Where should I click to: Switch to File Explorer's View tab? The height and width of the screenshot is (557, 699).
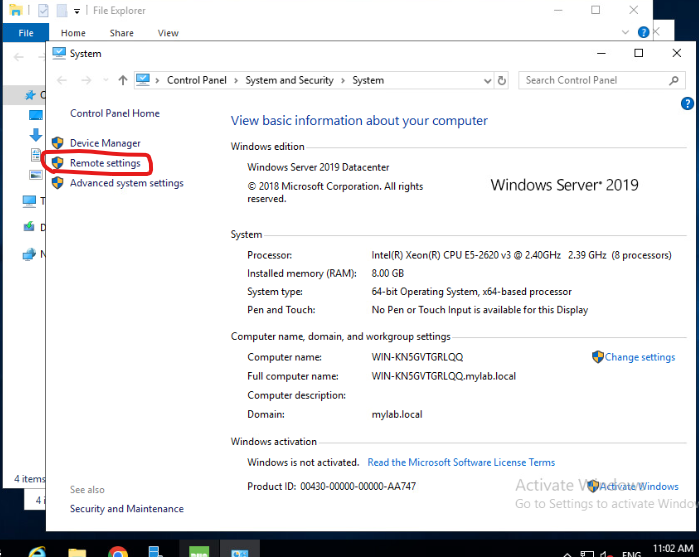[x=168, y=33]
